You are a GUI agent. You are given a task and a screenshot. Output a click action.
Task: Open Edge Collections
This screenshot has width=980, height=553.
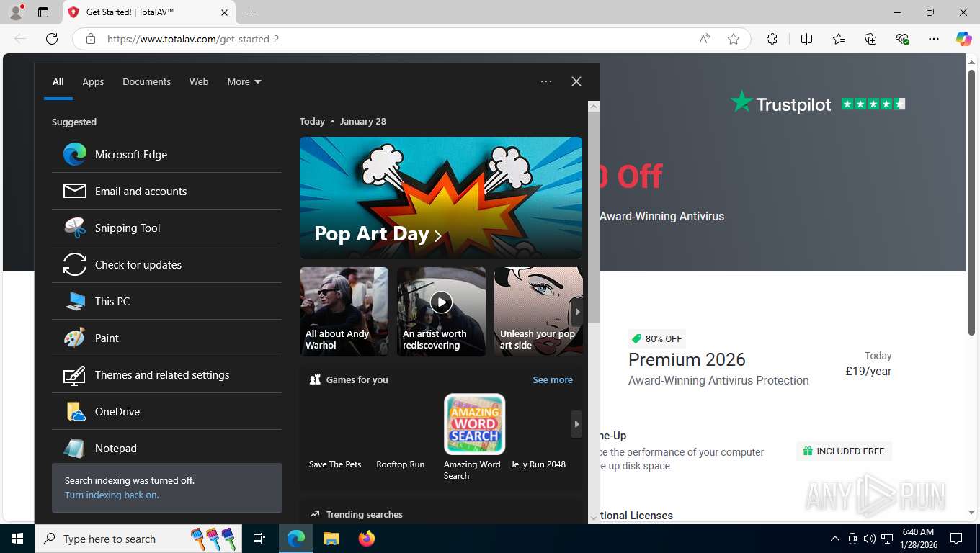pyautogui.click(x=870, y=39)
